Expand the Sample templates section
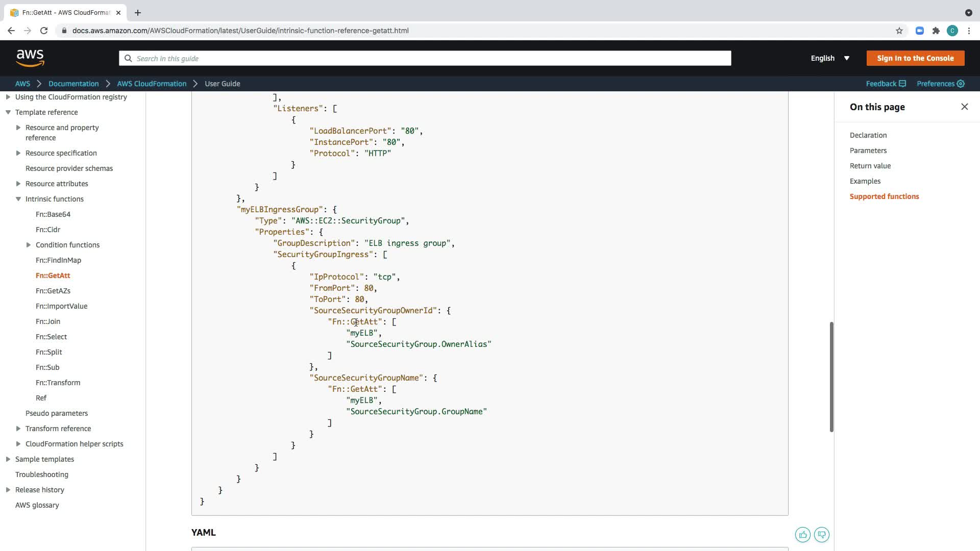This screenshot has width=980, height=551. (x=8, y=459)
